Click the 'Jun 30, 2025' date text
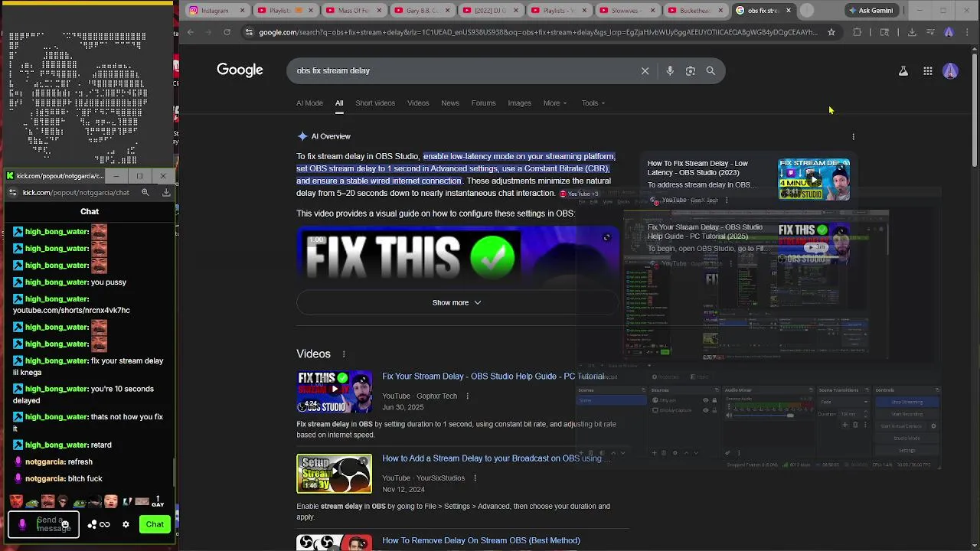This screenshot has width=980, height=551. (x=403, y=407)
